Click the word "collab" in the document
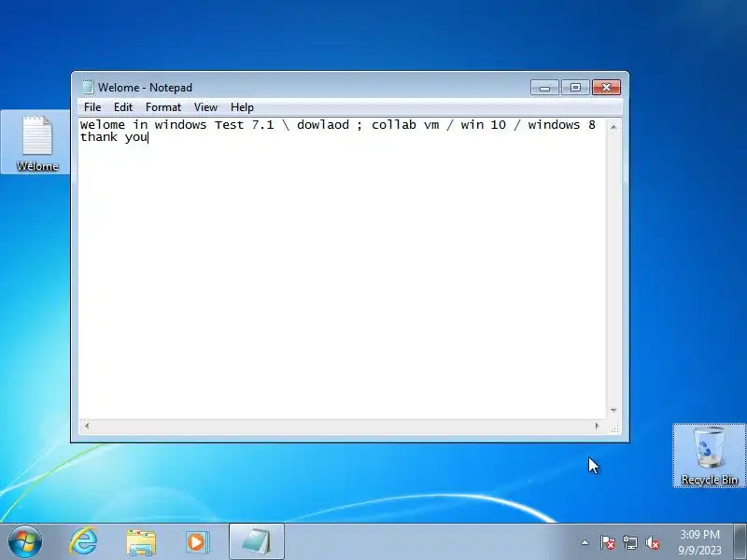Viewport: 747px width, 560px height. click(x=393, y=125)
